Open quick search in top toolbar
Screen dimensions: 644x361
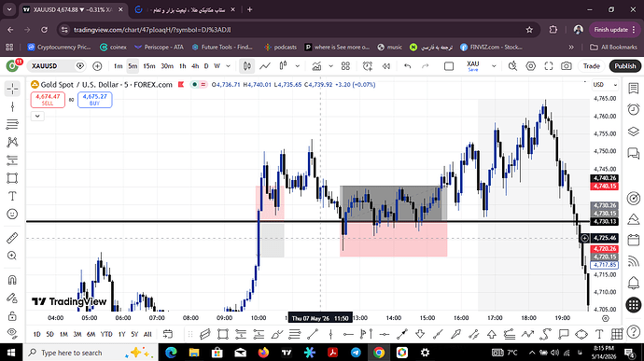(512, 66)
